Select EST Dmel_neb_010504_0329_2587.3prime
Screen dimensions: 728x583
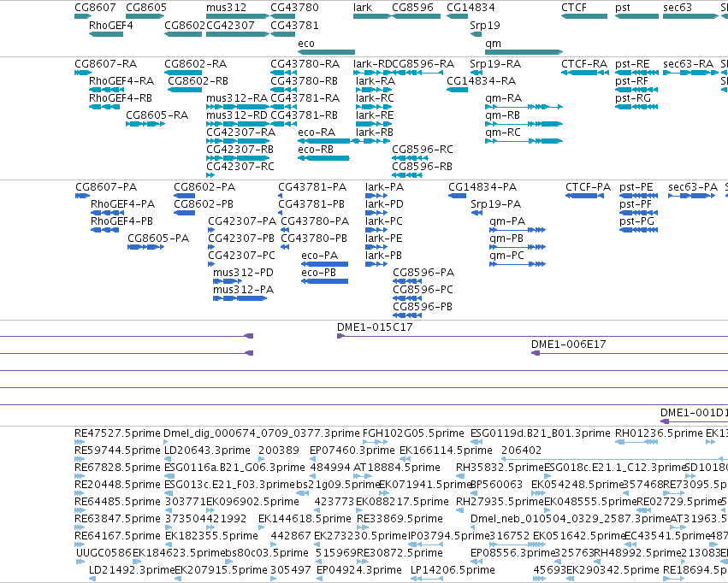(474, 527)
